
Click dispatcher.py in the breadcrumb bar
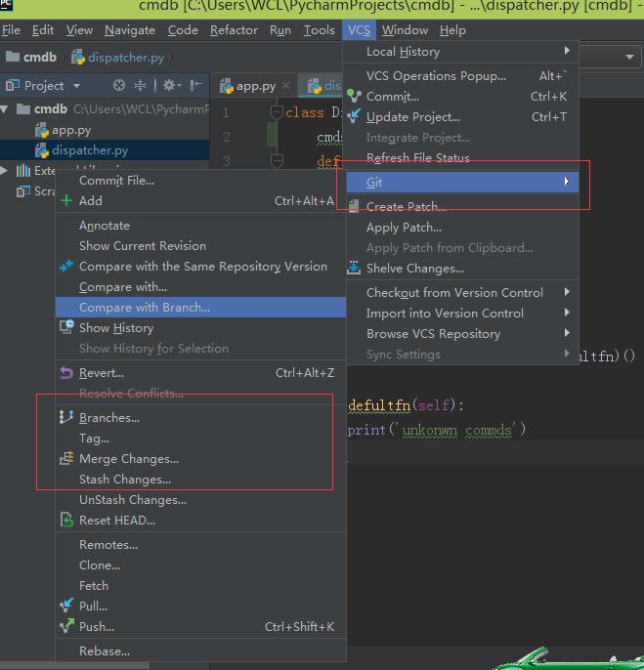tap(126, 57)
